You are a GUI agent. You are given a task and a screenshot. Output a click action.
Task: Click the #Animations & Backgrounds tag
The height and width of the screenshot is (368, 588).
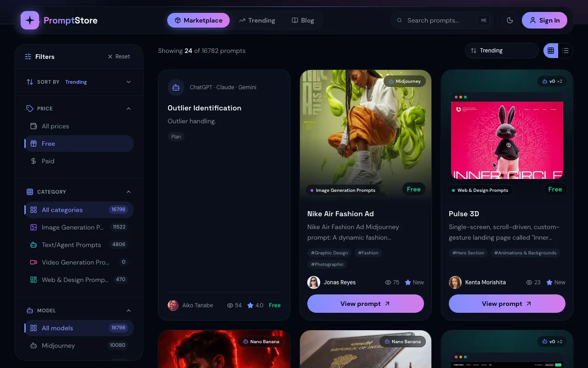[x=525, y=253]
